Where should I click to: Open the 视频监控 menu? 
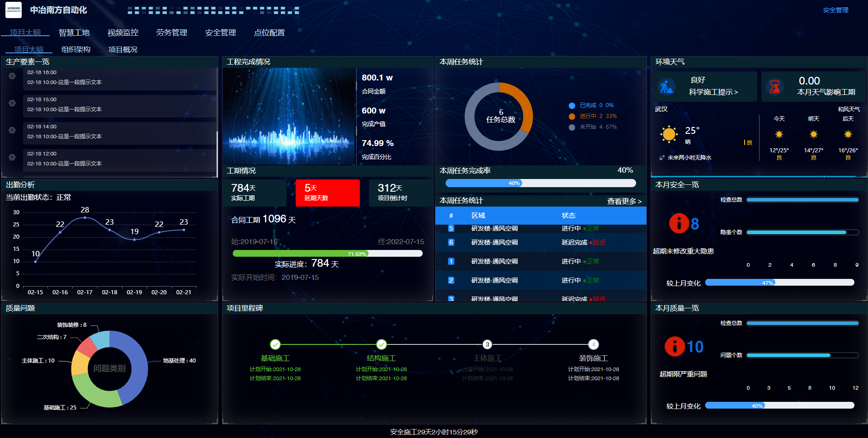[x=123, y=33]
